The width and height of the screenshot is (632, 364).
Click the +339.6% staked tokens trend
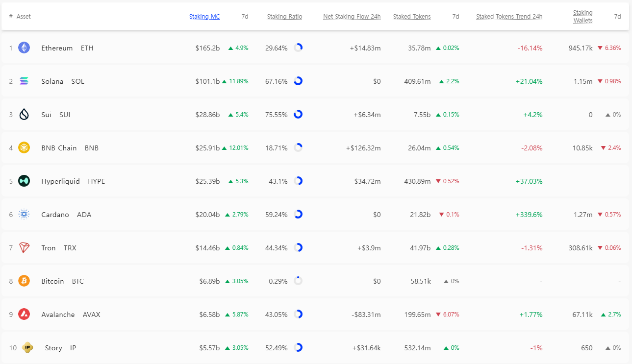[529, 215]
